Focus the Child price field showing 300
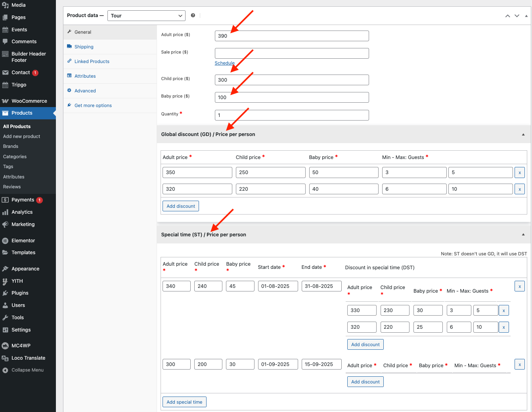532x412 pixels. coord(292,80)
